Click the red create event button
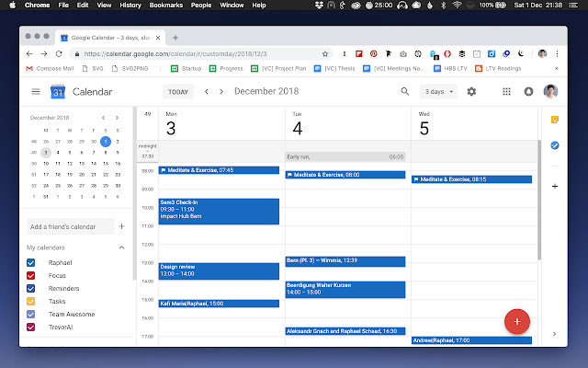This screenshot has height=368, width=588. pyautogui.click(x=517, y=321)
